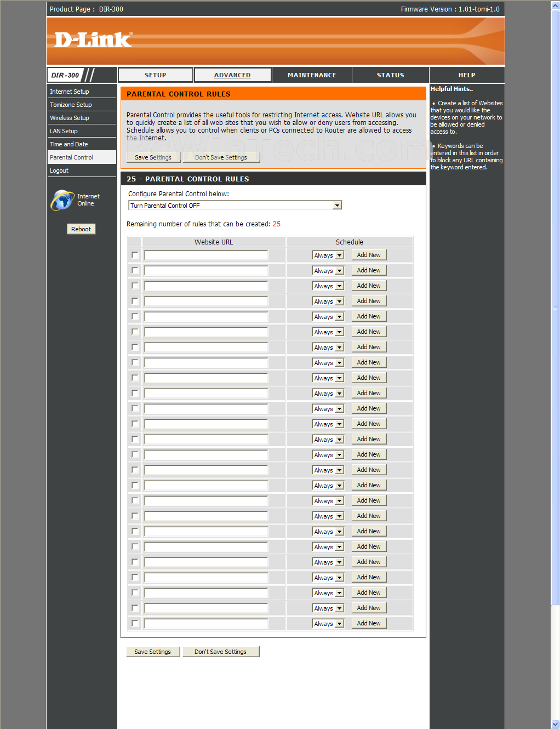This screenshot has width=560, height=729.
Task: Click the Firmware Version text
Action: [450, 9]
